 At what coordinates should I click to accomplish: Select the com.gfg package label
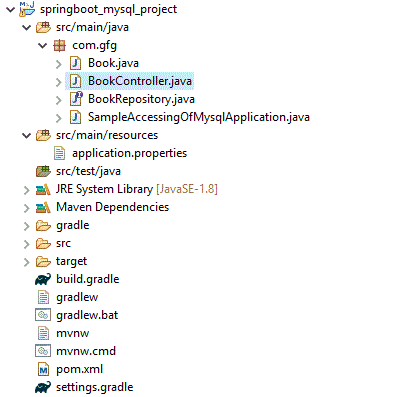(94, 45)
